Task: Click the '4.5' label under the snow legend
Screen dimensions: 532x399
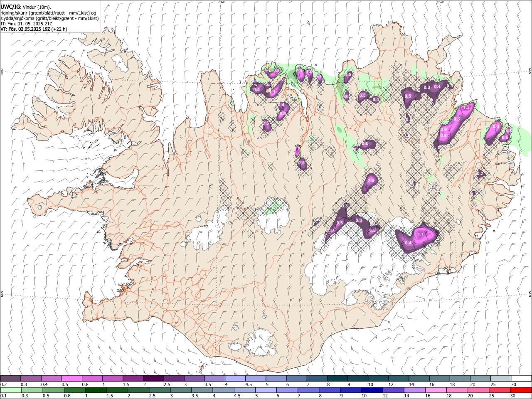Action: 249,385
